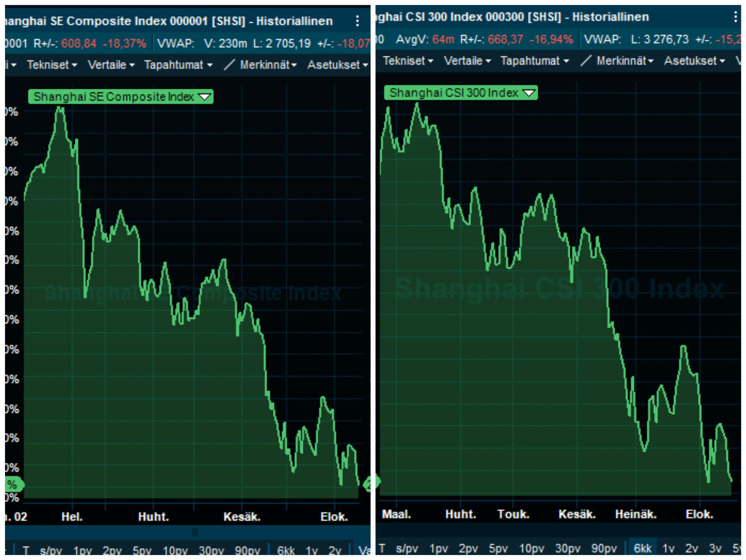Select 1v range in CSI 300 window
The height and width of the screenshot is (560, 746).
668,548
